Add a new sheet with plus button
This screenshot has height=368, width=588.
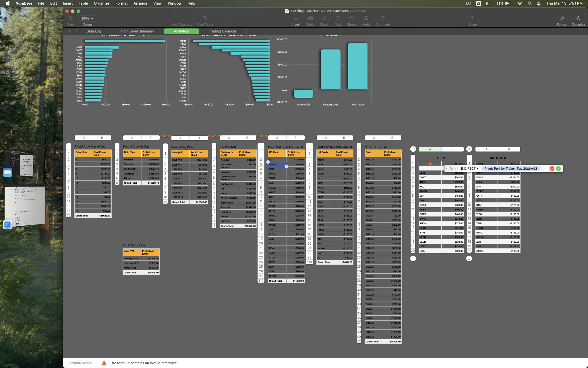click(69, 31)
